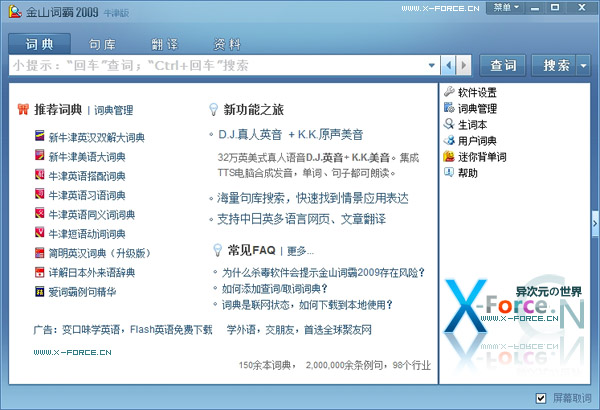The width and height of the screenshot is (600, 410).
Task: Open 海量句库搜索 feature link
Action: tap(313, 198)
